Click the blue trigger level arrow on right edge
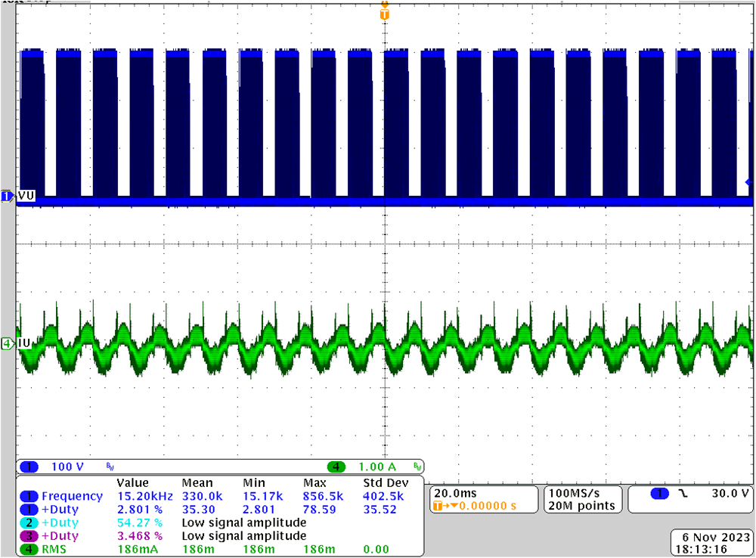Screen dimensions: 756x558 click(x=748, y=181)
